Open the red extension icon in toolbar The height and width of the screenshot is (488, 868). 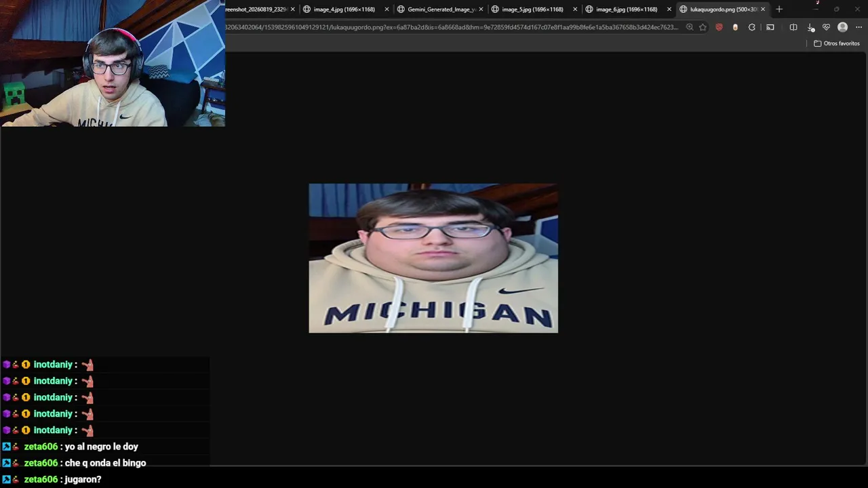pos(719,27)
